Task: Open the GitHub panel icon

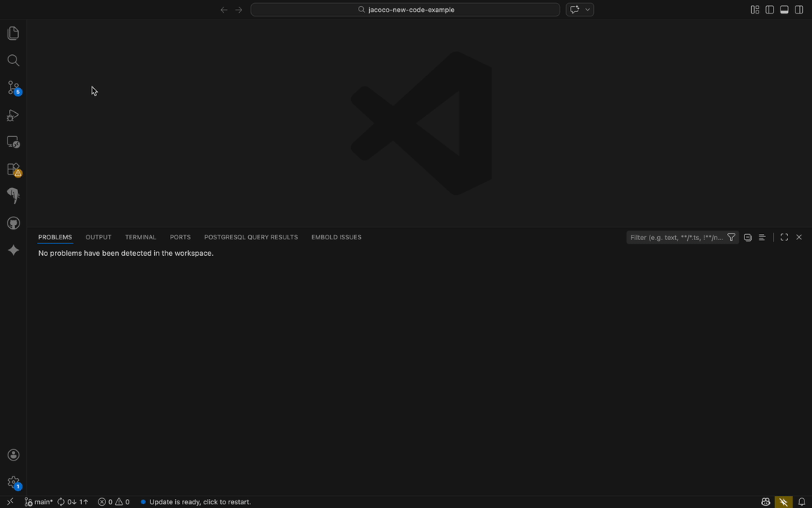Action: pyautogui.click(x=13, y=223)
